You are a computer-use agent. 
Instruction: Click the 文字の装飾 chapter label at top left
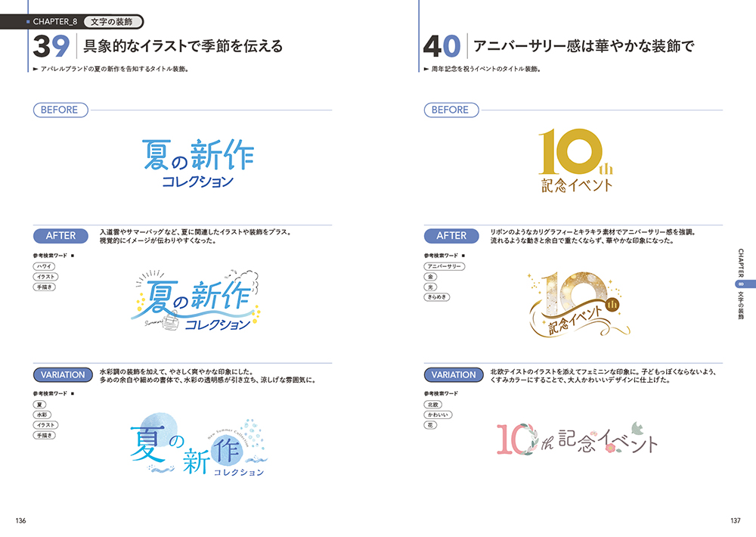(112, 22)
